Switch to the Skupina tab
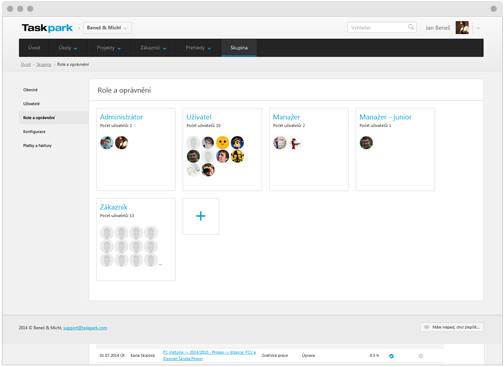 click(x=239, y=48)
